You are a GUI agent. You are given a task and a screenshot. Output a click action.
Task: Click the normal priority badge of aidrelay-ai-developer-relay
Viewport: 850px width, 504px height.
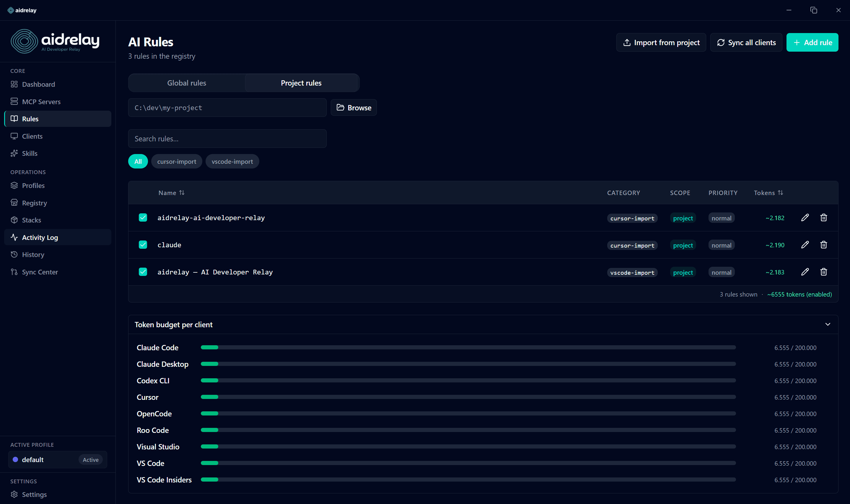point(721,218)
